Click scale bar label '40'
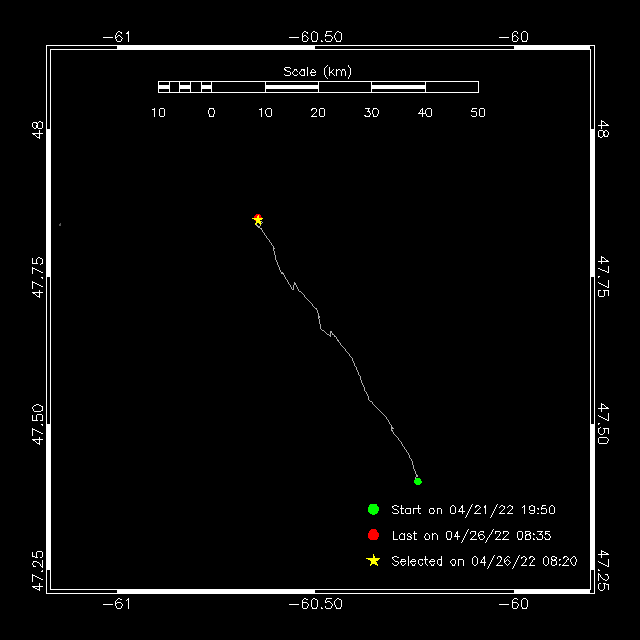Screen dimensions: 640x640 tap(425, 113)
